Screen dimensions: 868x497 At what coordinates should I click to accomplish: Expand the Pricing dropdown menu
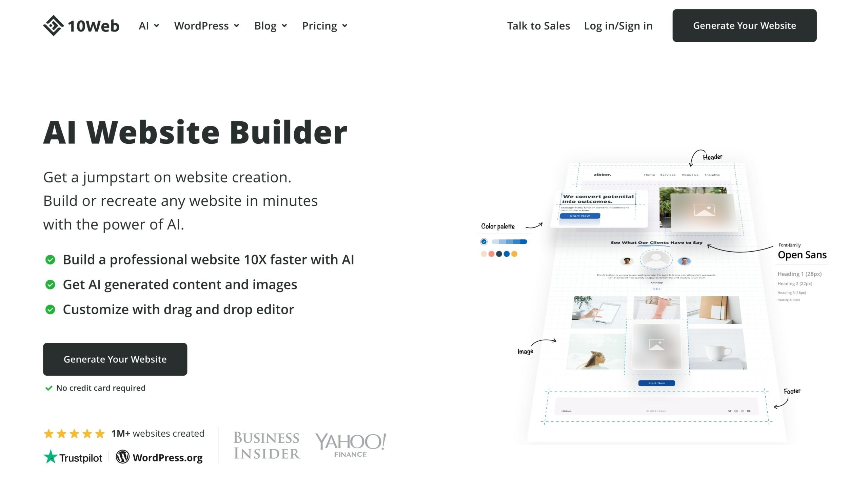click(324, 25)
